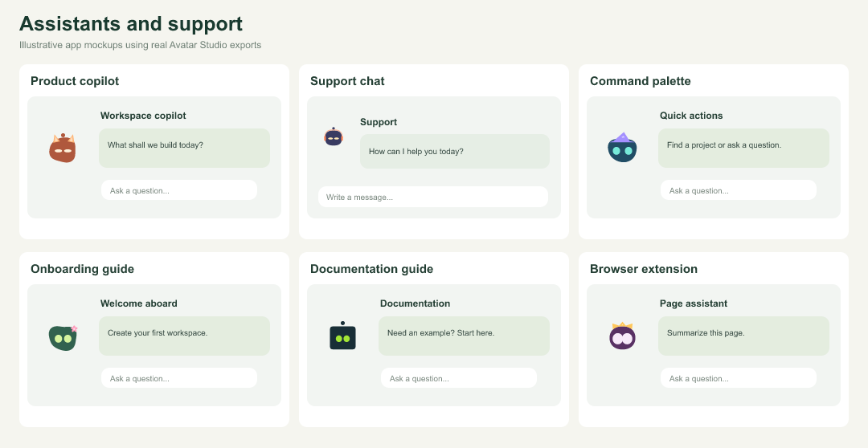Screen dimensions: 868x448
Task: Click the 'Find a project or ask a question.' bubble
Action: 743,149
